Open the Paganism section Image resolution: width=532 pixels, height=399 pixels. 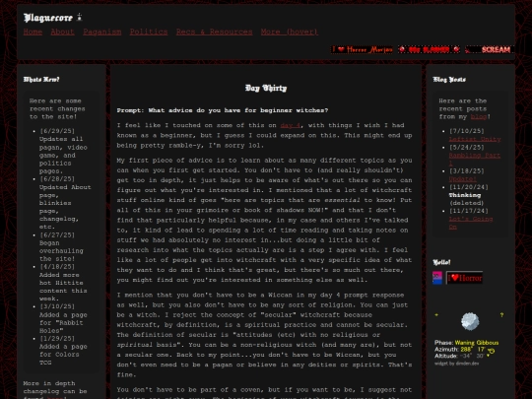pyautogui.click(x=102, y=32)
